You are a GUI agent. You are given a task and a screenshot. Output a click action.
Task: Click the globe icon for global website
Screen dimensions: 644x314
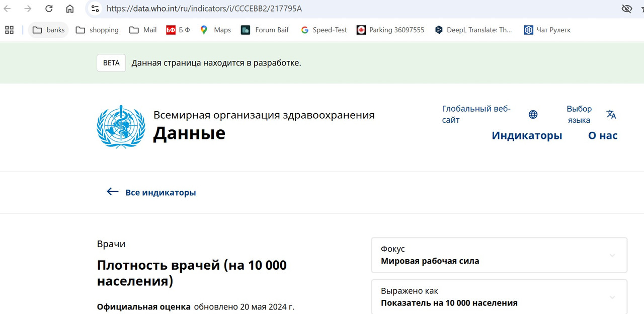[x=533, y=115]
